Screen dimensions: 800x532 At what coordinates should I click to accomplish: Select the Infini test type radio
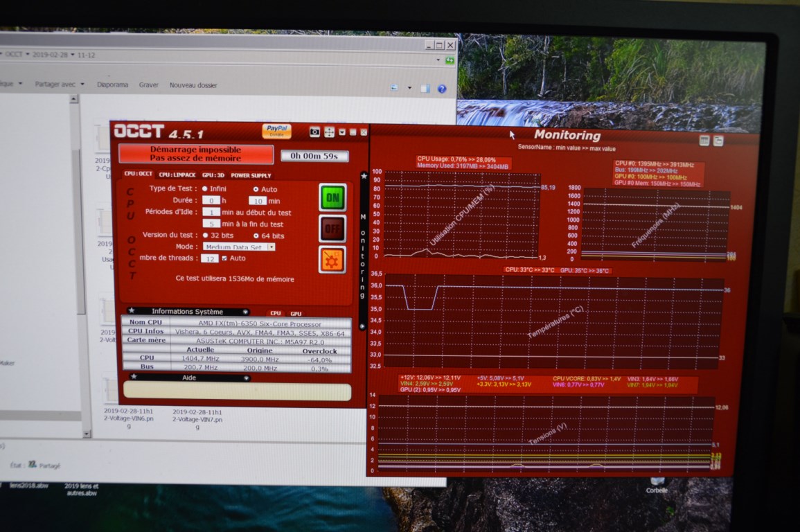click(205, 188)
